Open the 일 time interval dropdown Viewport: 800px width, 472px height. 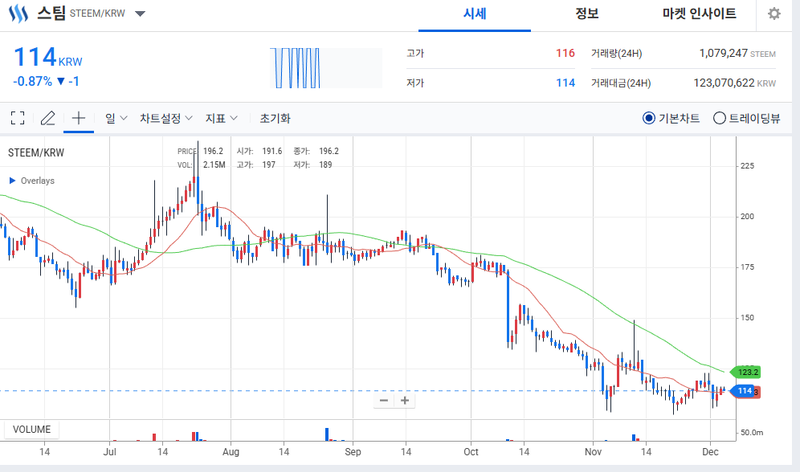pos(116,118)
